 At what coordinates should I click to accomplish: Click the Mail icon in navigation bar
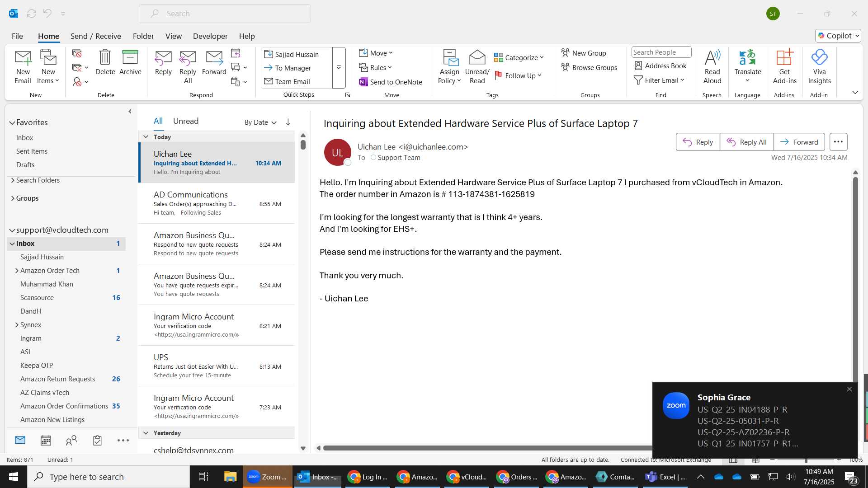(20, 440)
